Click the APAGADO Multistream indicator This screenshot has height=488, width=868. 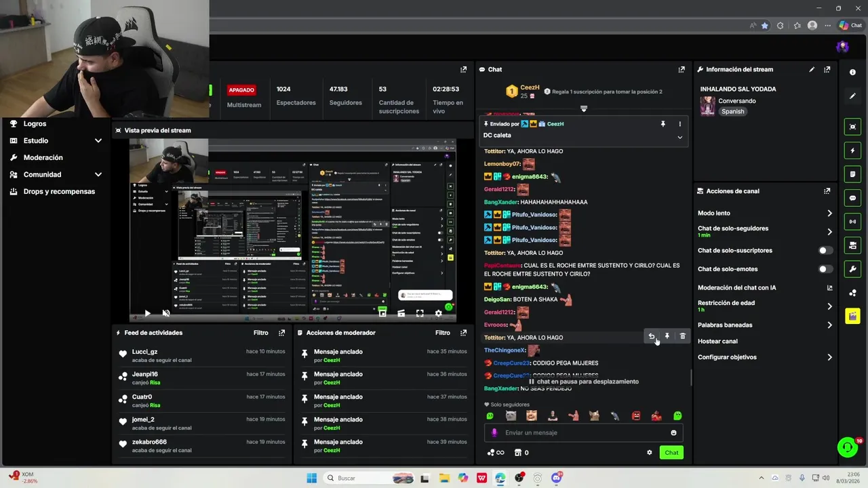tap(243, 96)
